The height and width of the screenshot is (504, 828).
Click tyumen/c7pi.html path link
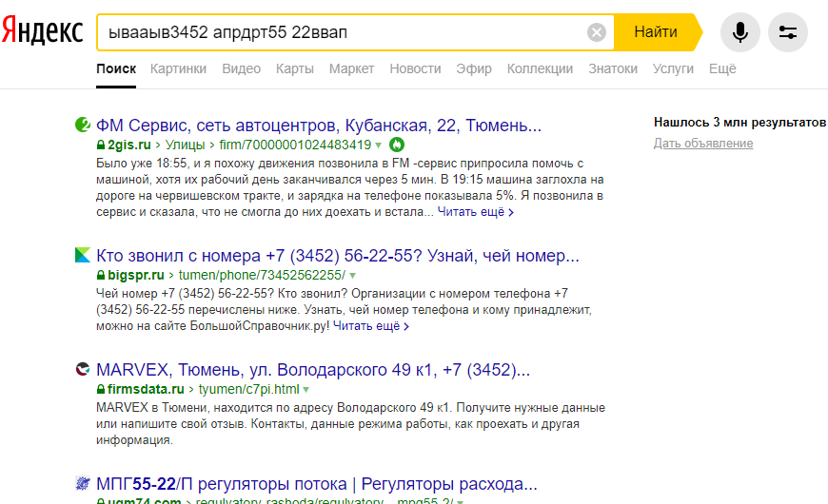pos(248,389)
